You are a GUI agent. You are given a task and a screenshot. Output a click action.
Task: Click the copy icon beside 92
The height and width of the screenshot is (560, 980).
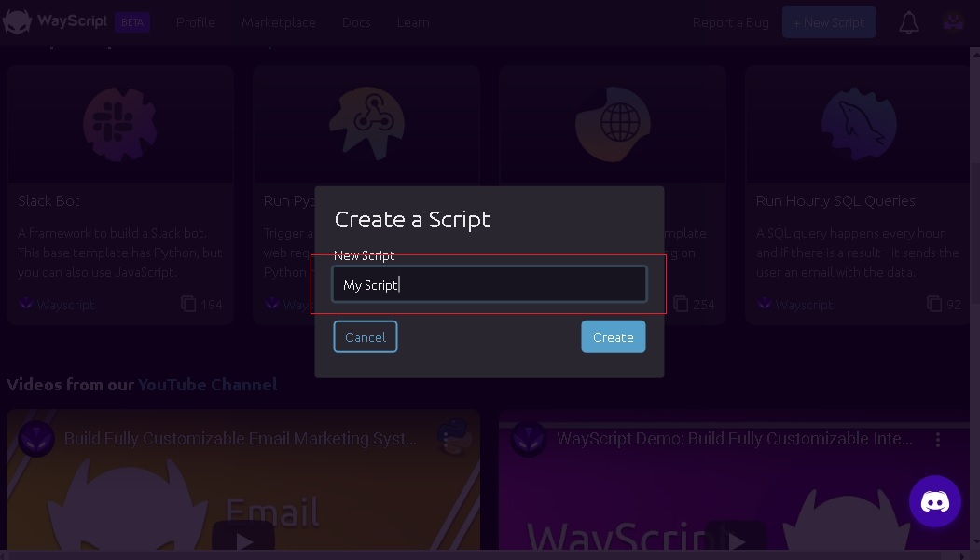(x=933, y=304)
